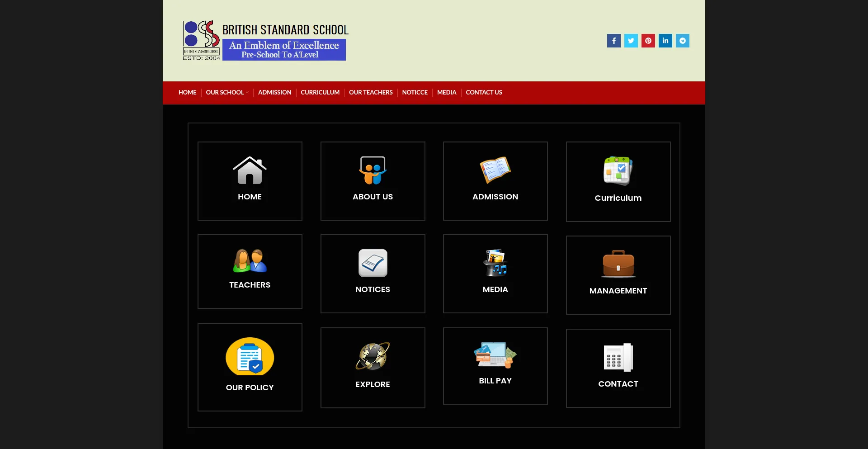Click the house icon on Home tile

250,170
